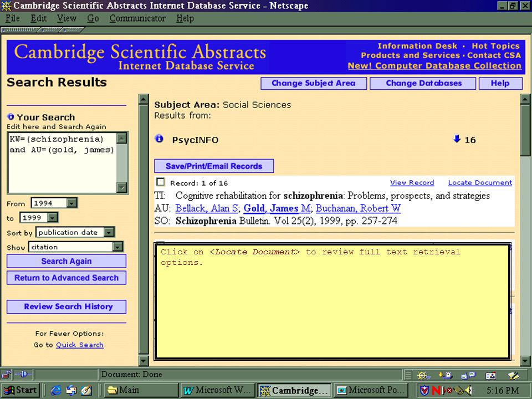This screenshot has width=532, height=399.
Task: Click the results frame scrollbar thumb
Action: pos(525,130)
